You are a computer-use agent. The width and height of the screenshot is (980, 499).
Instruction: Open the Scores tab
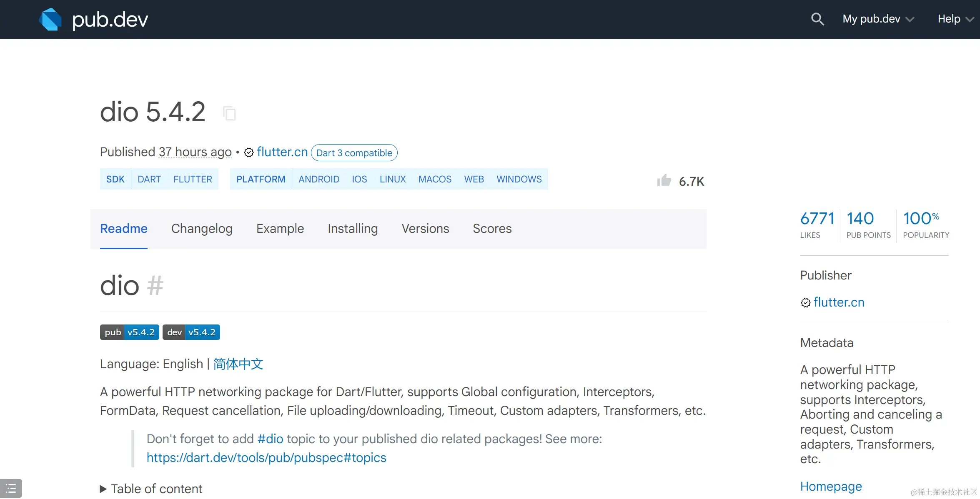click(x=492, y=229)
